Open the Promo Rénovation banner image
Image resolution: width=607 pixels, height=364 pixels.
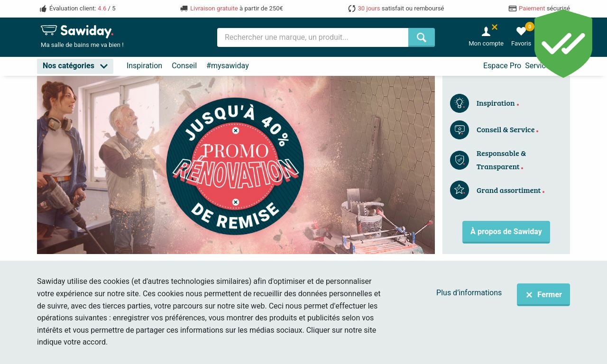(236, 165)
